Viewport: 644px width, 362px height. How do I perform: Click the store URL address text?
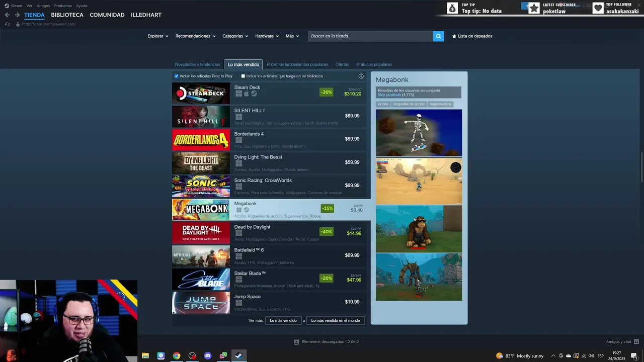(49, 24)
